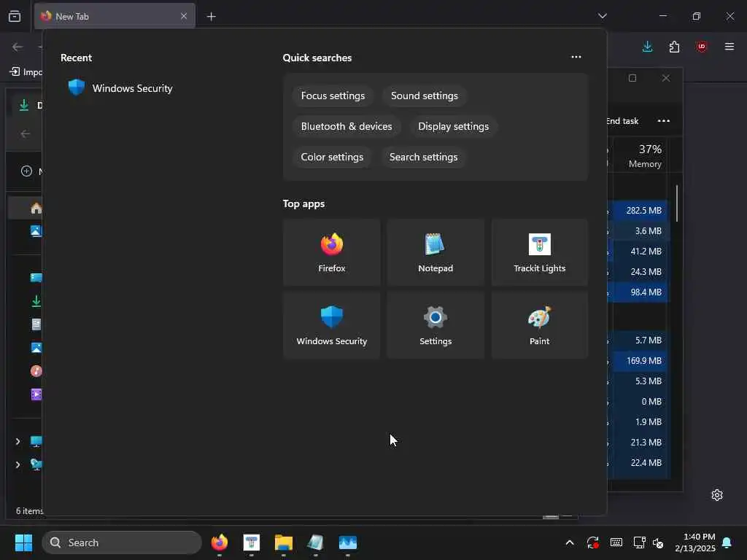
Task: Click the muted volume tray icon
Action: point(659,542)
